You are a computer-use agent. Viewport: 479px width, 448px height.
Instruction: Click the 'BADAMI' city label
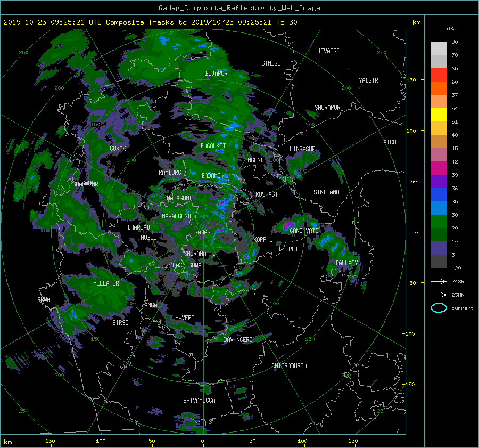coord(211,176)
